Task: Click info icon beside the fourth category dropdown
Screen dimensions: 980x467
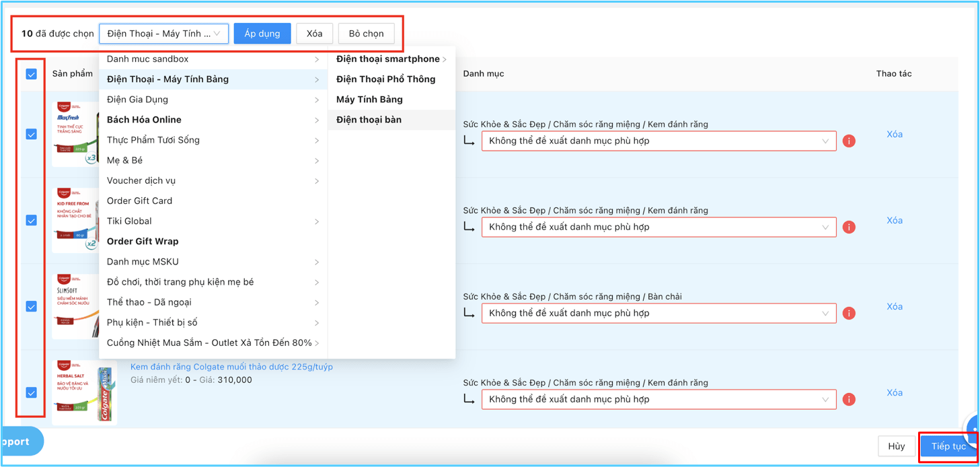Action: pyautogui.click(x=849, y=400)
